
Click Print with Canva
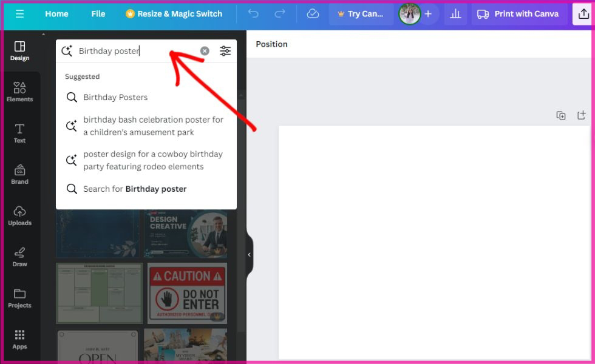[x=518, y=14]
